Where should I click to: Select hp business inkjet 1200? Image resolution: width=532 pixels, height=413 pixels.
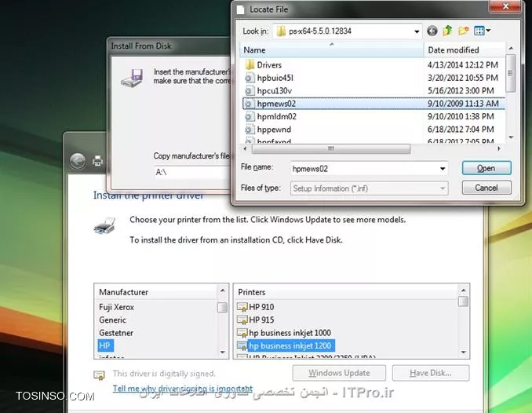(x=291, y=345)
